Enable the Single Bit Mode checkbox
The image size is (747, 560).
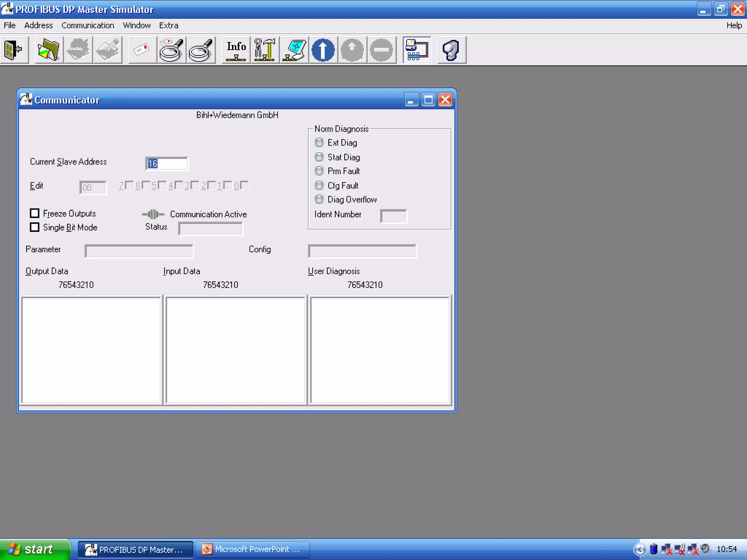point(35,227)
